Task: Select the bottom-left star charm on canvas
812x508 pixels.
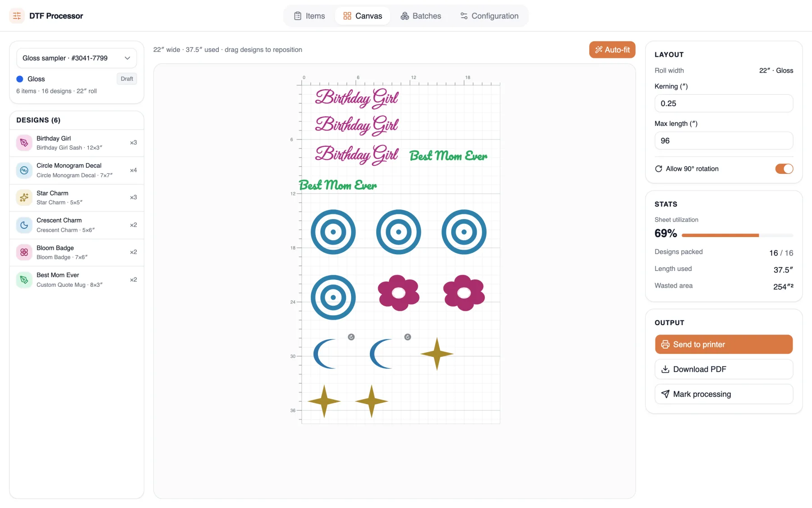Action: (324, 401)
